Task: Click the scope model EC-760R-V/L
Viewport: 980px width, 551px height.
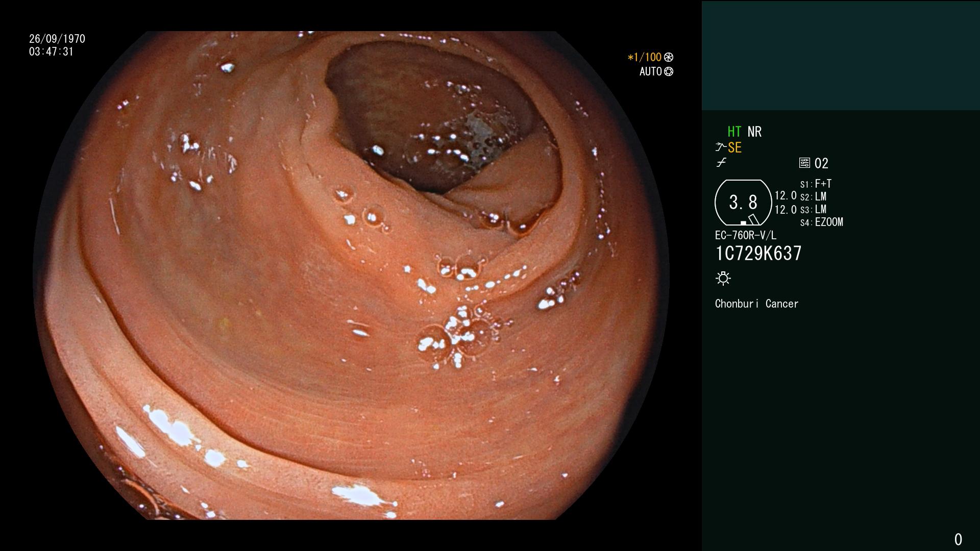Action: pos(746,235)
